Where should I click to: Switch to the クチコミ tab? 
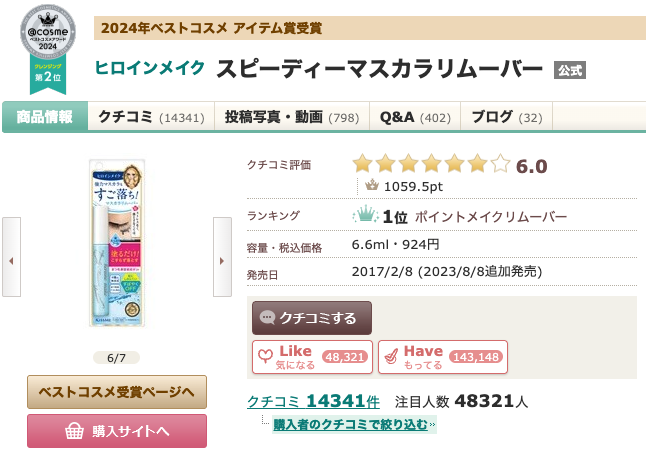point(151,117)
